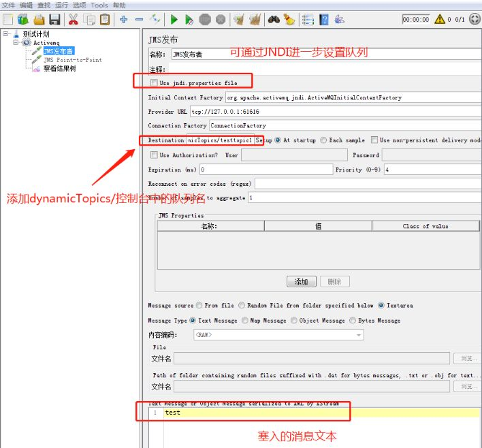Click the Connection Factory input field
Viewport: 482px width, 448px height.
click(345, 125)
